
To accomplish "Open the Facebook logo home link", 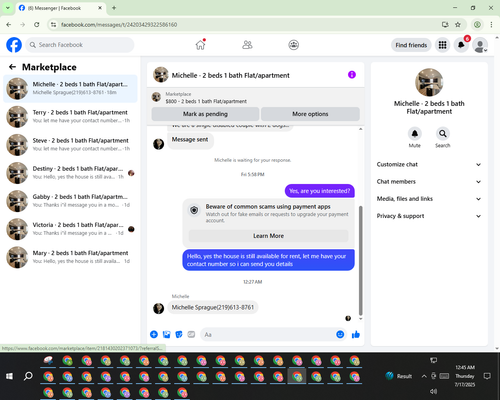I will (14, 45).
